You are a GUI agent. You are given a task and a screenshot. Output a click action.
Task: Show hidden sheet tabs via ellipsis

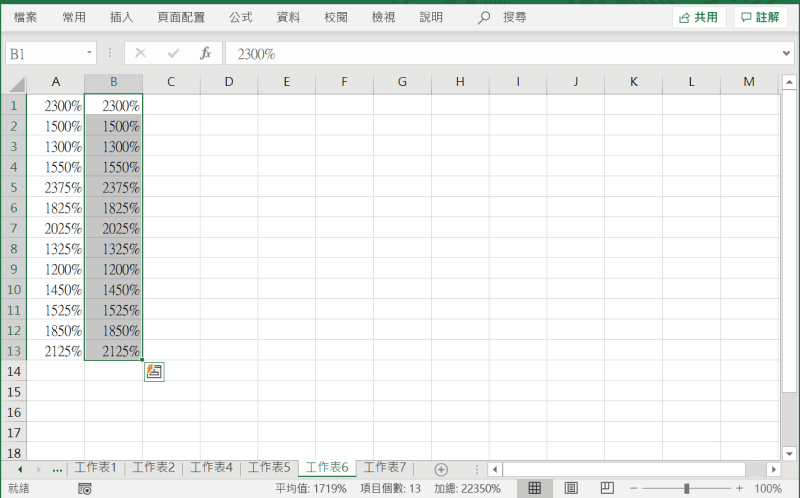point(57,469)
